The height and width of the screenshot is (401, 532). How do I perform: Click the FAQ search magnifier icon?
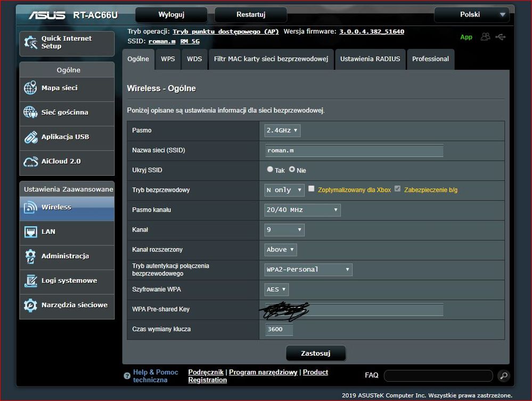pos(503,376)
